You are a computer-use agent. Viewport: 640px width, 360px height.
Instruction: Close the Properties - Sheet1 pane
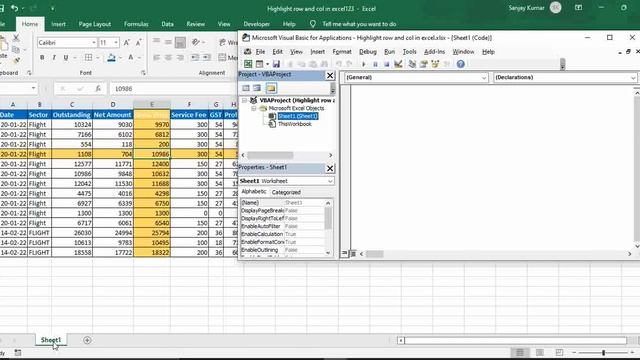[x=330, y=168]
